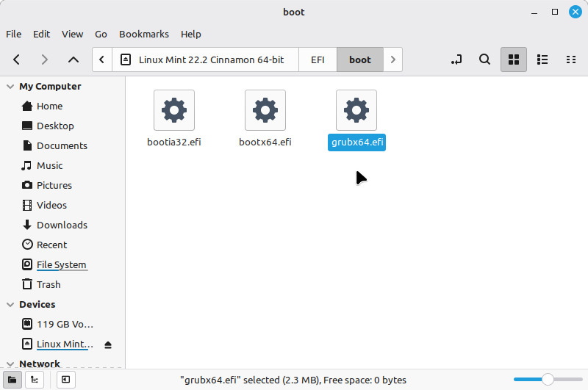Collapse the My Computer section

pos(10,87)
